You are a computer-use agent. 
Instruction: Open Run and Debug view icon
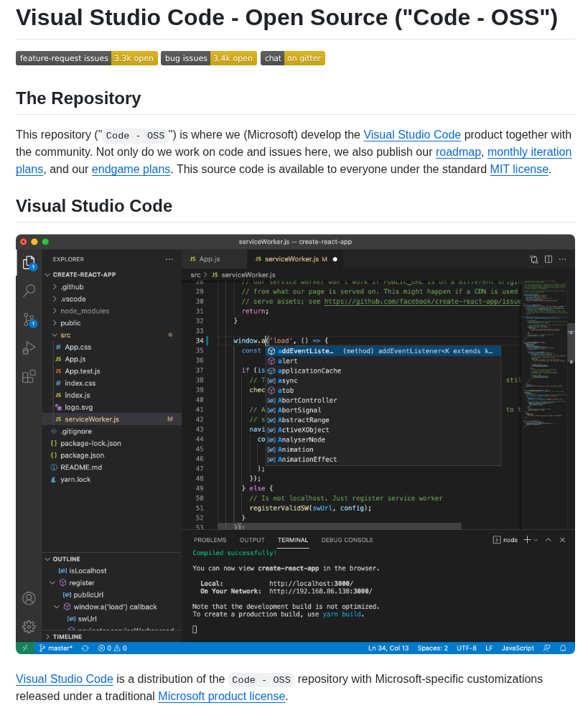click(29, 348)
